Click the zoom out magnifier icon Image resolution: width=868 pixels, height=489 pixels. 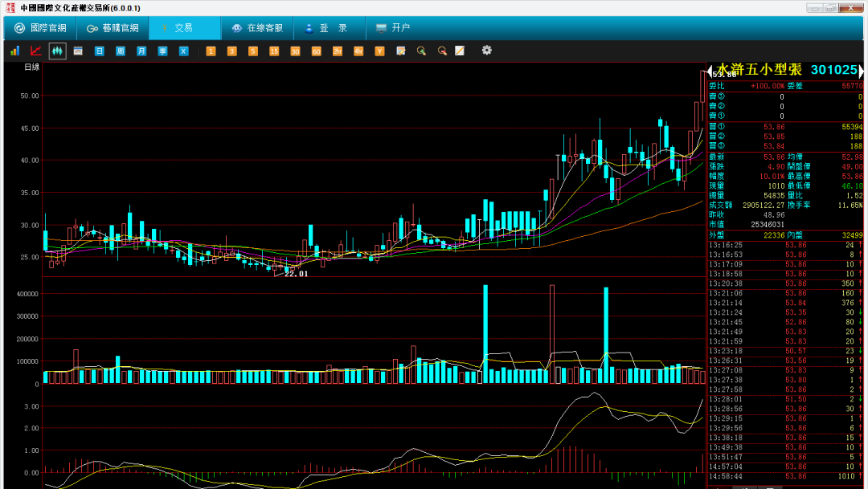point(442,51)
